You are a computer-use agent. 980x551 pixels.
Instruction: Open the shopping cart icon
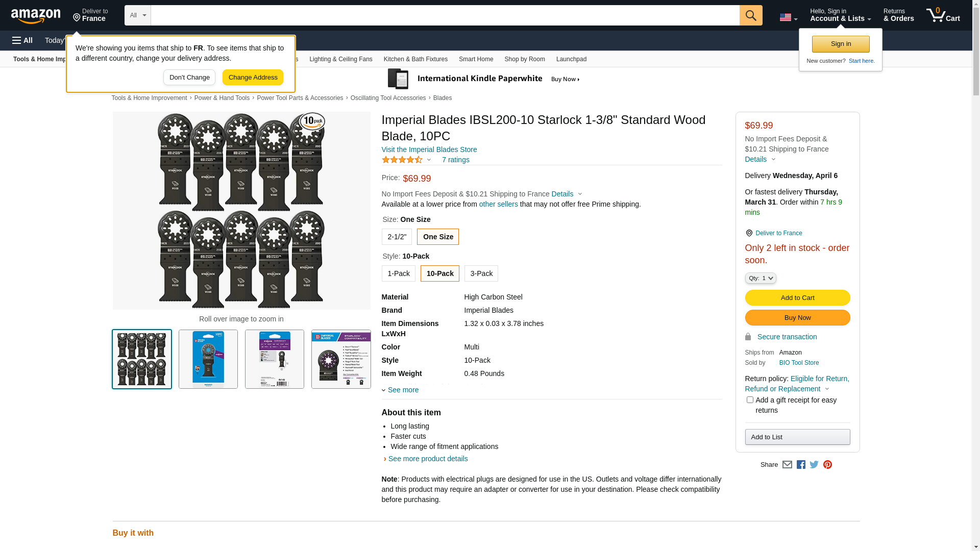[943, 15]
